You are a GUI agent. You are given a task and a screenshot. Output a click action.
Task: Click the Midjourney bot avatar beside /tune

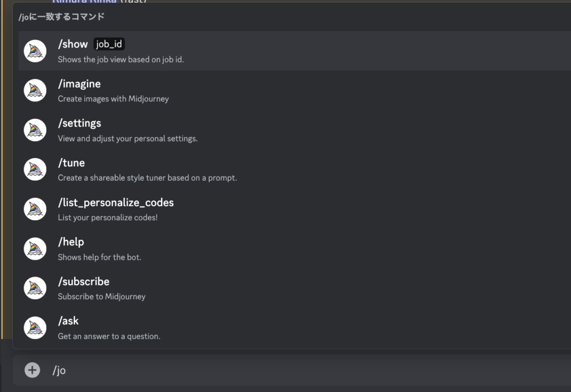pos(35,169)
